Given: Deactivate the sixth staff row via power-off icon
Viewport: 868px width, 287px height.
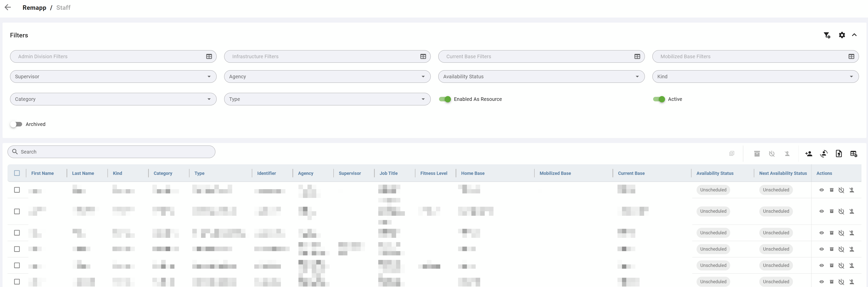Looking at the screenshot, I should click(841, 282).
